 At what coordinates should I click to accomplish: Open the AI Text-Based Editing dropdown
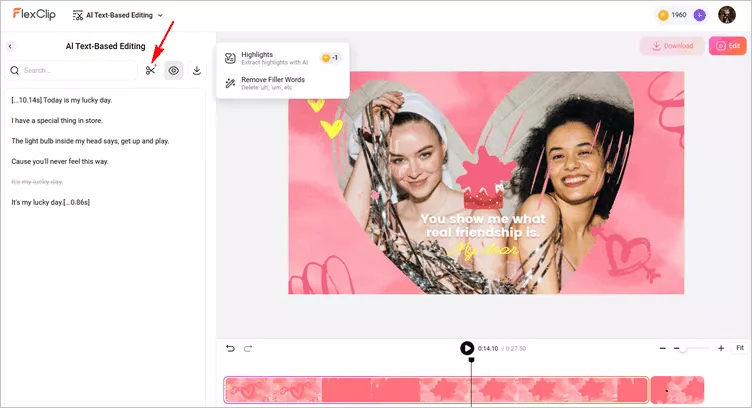[x=118, y=15]
